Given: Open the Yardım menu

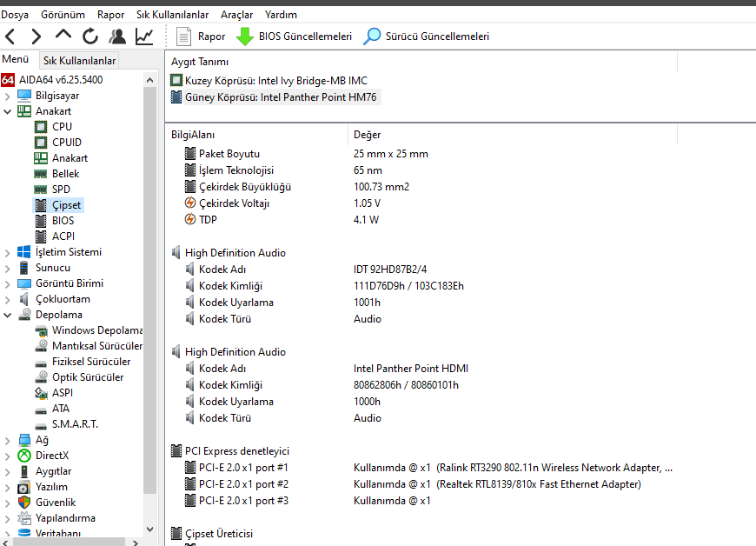Looking at the screenshot, I should 281,15.
